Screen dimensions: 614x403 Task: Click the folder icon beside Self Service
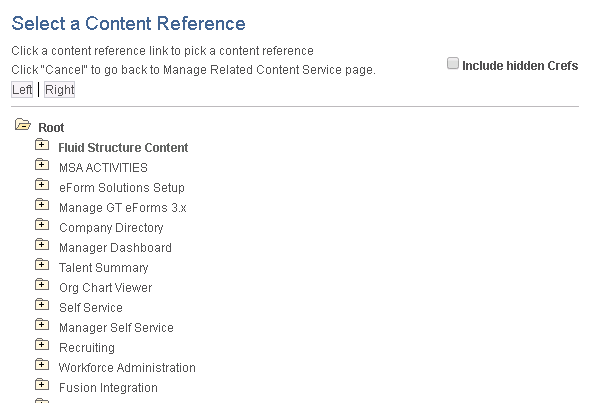[x=42, y=305]
